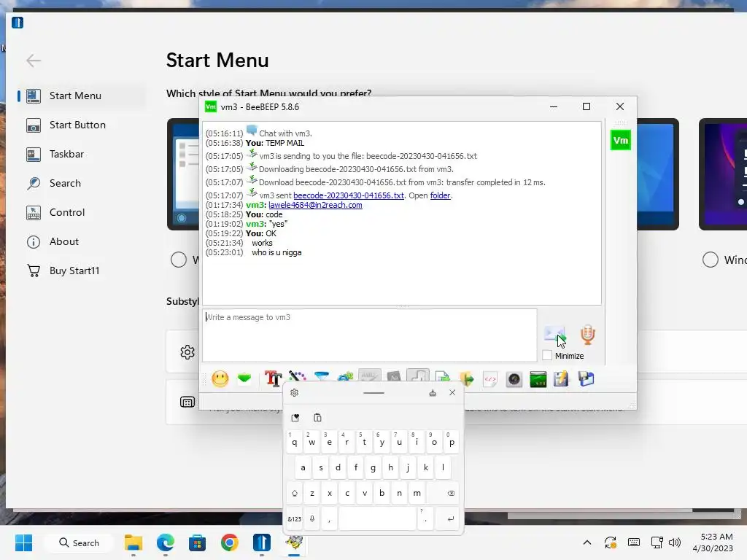Click the code snippet icon in chat toolbar
Viewport: 747px width, 560px height.
pos(490,379)
